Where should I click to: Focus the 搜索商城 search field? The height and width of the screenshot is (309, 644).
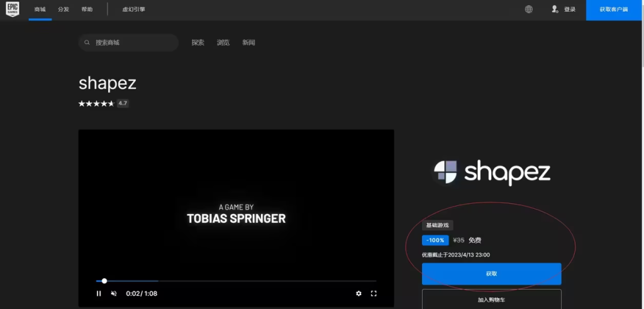coord(128,42)
